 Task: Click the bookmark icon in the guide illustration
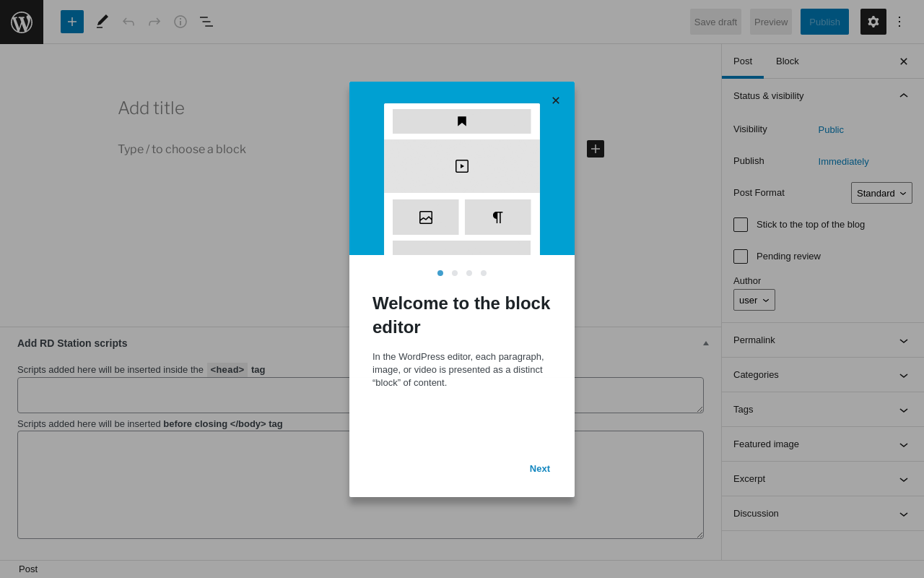(x=462, y=121)
